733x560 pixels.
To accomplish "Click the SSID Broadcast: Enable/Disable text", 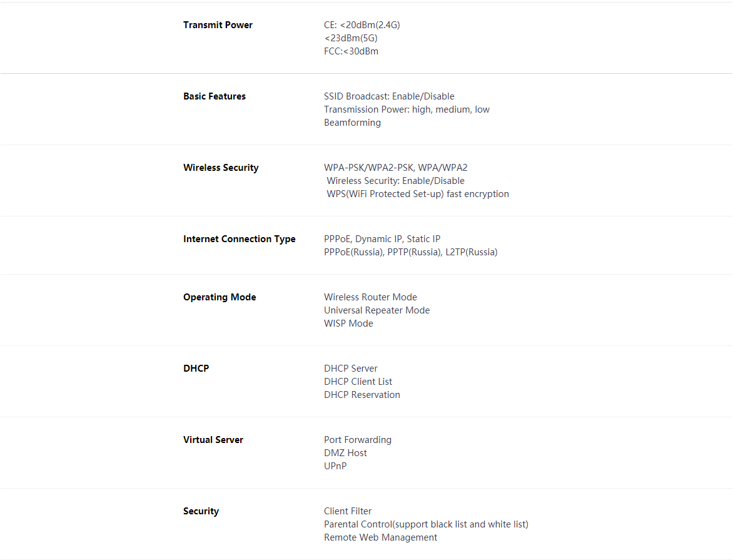I will tap(389, 96).
